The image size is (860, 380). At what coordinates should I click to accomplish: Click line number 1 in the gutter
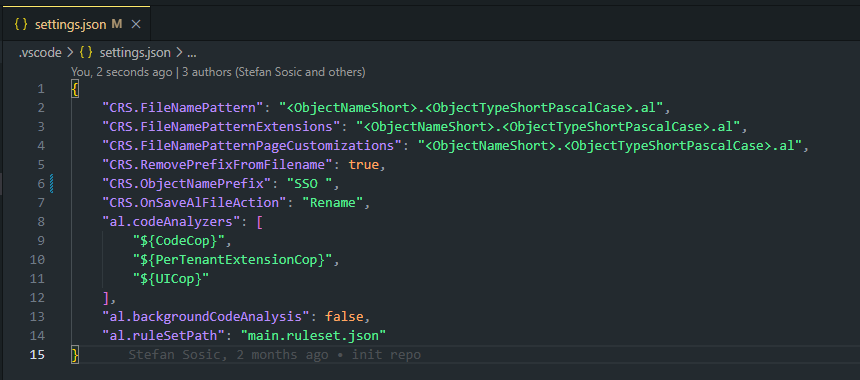(x=41, y=89)
